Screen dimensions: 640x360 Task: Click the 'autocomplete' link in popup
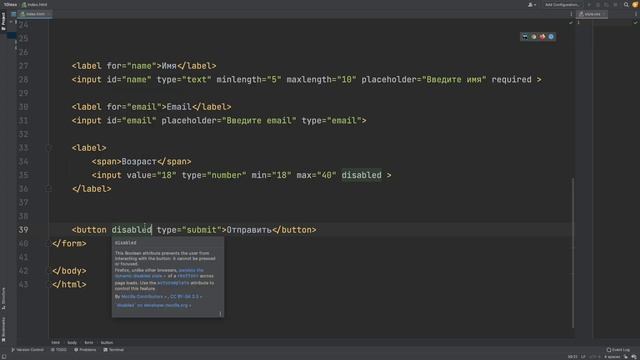point(173,282)
